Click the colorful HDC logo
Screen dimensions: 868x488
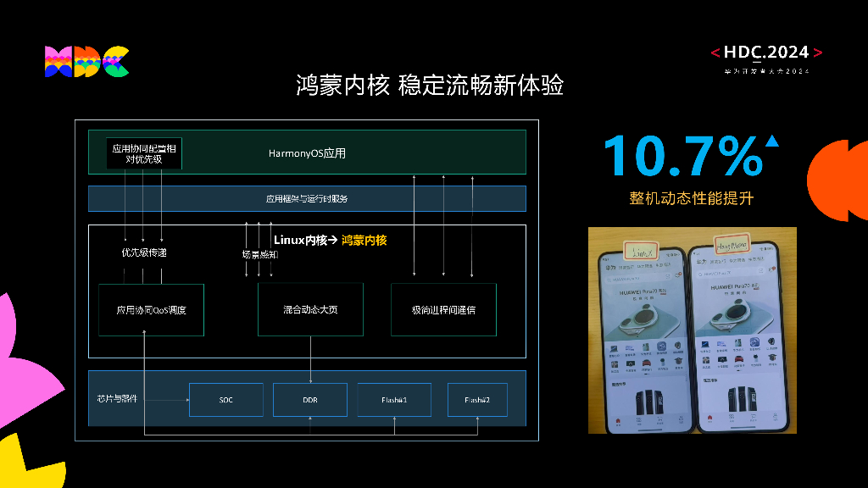click(x=87, y=61)
